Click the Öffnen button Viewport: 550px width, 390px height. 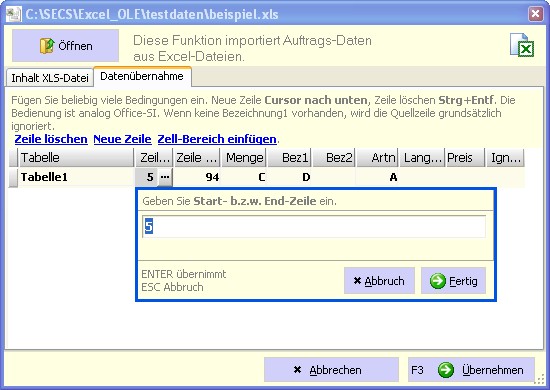click(65, 46)
